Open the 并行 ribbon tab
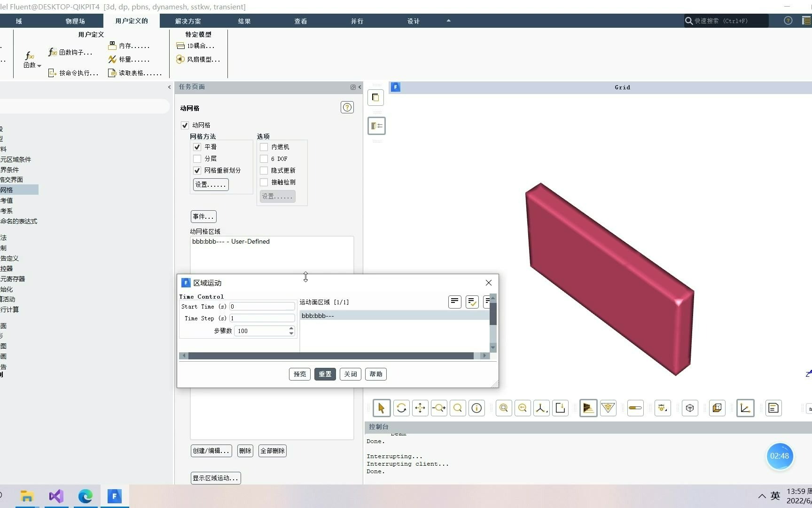This screenshot has height=508, width=812. pyautogui.click(x=357, y=21)
